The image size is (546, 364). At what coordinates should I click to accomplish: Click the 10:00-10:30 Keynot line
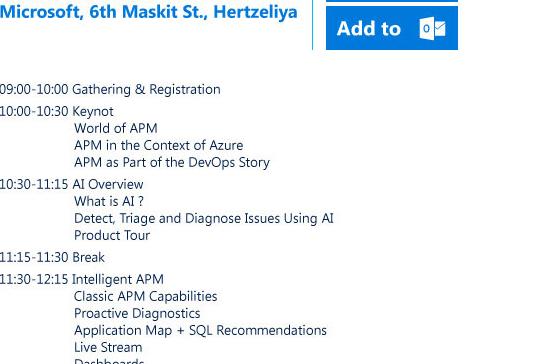57,111
